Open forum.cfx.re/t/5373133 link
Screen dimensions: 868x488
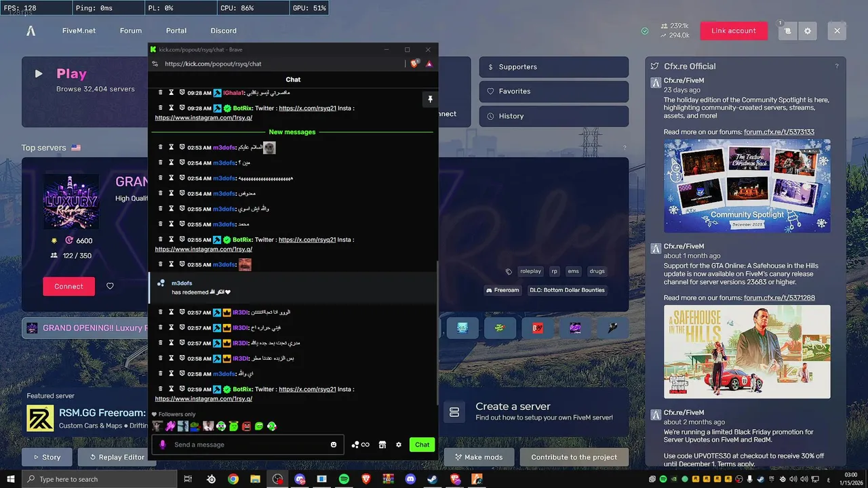tap(779, 132)
